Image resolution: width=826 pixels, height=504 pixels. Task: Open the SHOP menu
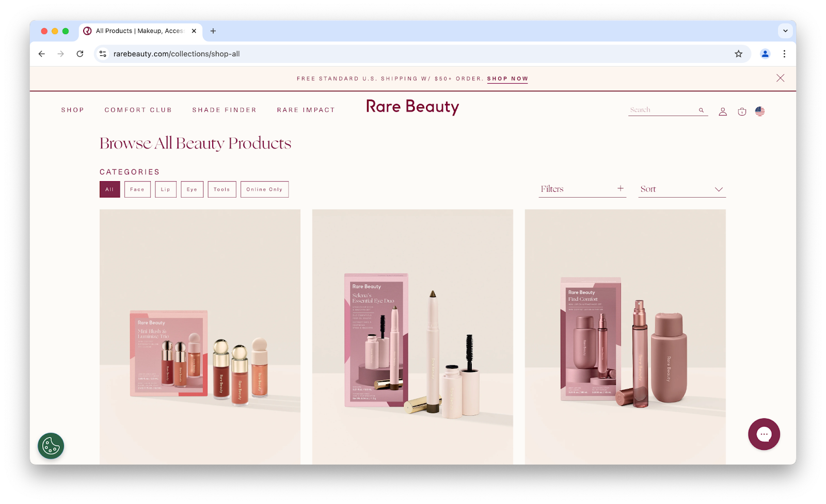[x=73, y=110]
